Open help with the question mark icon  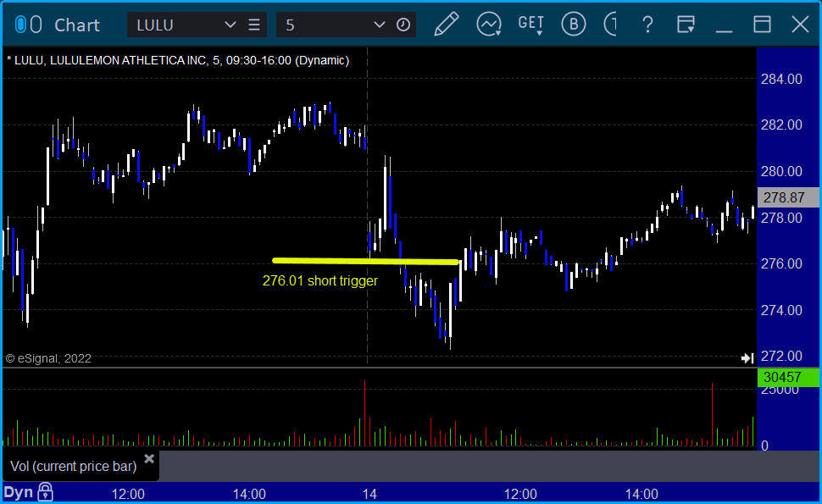coord(648,24)
